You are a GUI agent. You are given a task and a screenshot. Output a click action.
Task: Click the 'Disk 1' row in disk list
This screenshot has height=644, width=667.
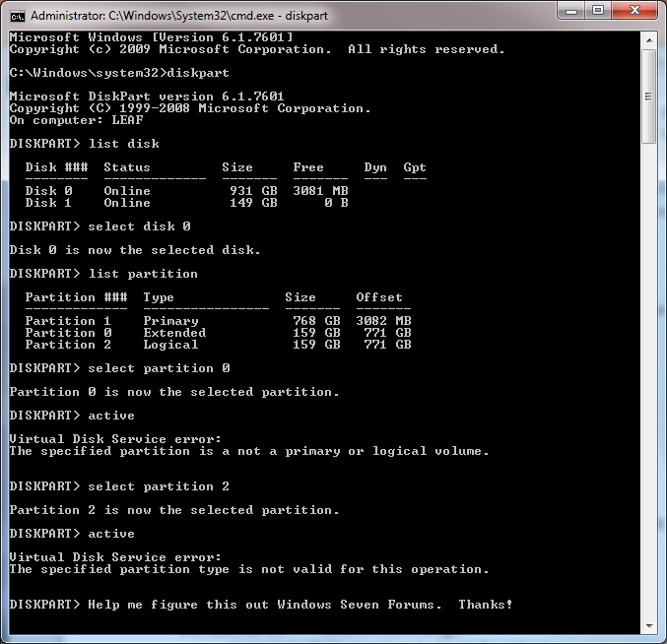coord(187,203)
